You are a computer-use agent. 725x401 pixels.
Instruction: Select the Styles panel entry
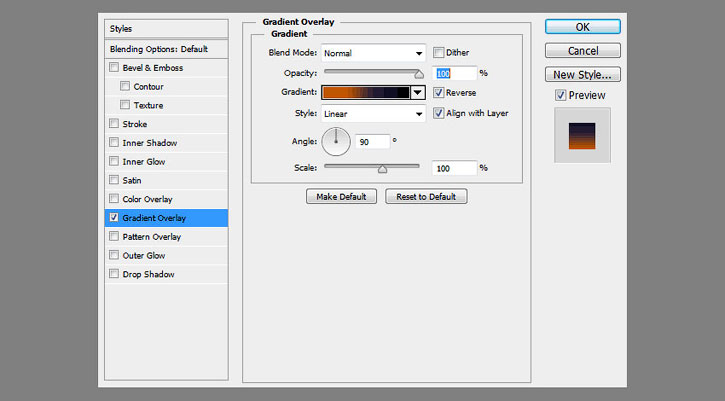point(166,29)
